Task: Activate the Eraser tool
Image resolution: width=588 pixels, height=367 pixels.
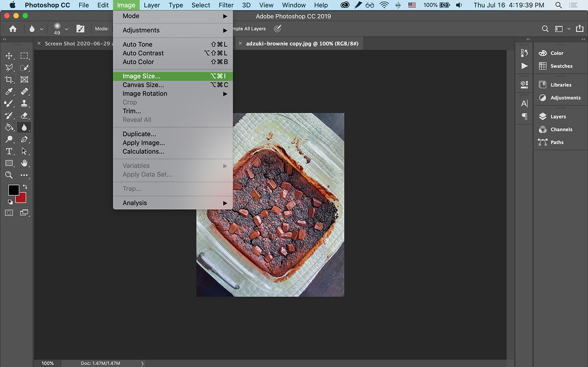Action: click(24, 115)
